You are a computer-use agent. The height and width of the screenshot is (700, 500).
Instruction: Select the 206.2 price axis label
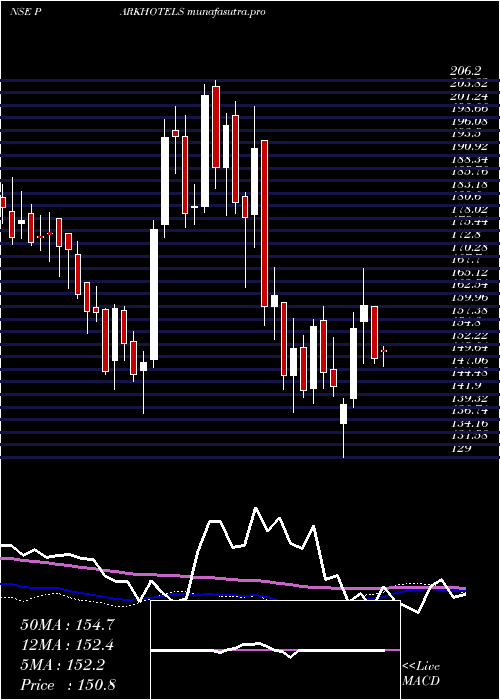pos(466,71)
